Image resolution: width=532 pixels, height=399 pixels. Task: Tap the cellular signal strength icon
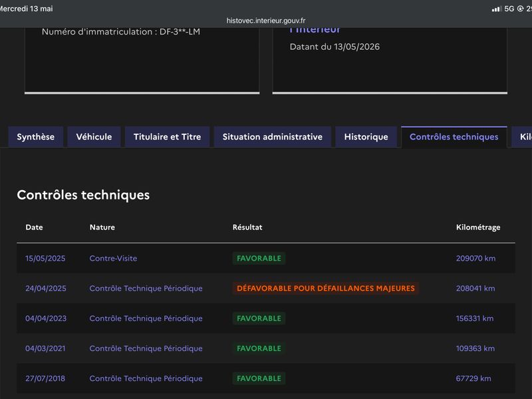[x=496, y=9]
